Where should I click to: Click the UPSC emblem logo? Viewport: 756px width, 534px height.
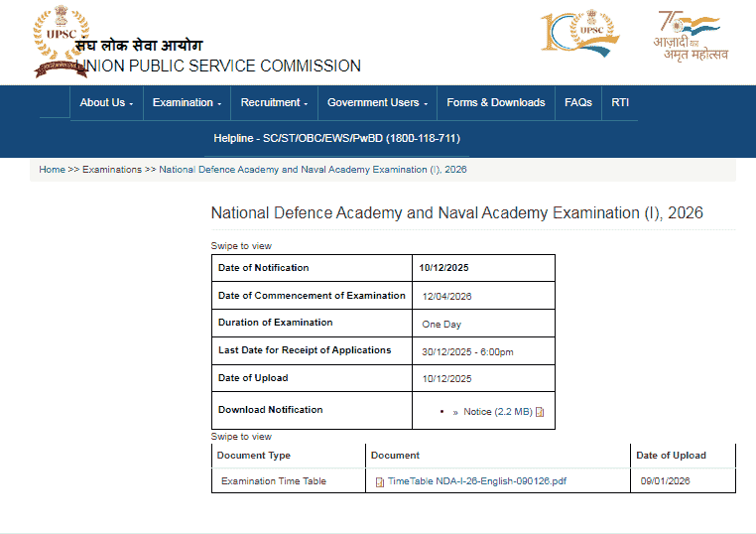pos(62,41)
